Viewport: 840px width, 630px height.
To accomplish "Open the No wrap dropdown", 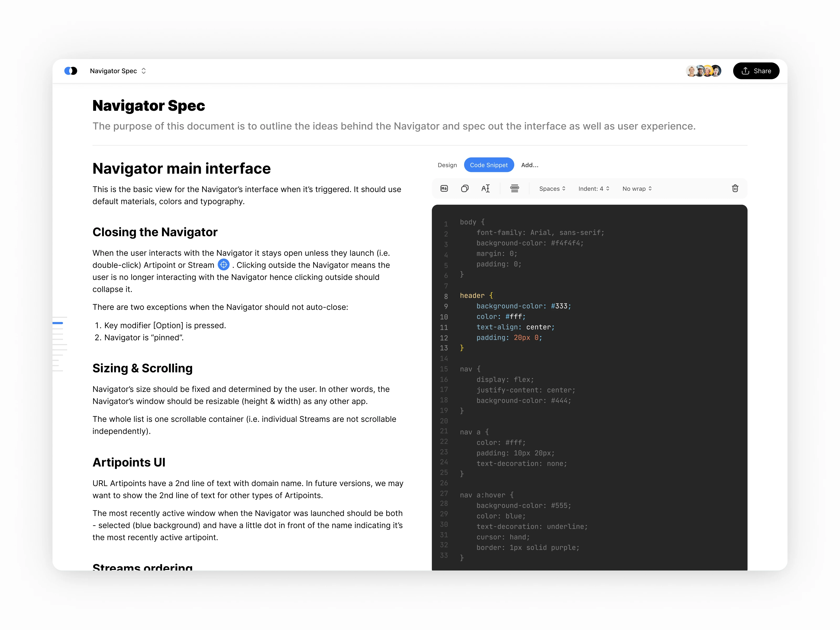I will 637,189.
